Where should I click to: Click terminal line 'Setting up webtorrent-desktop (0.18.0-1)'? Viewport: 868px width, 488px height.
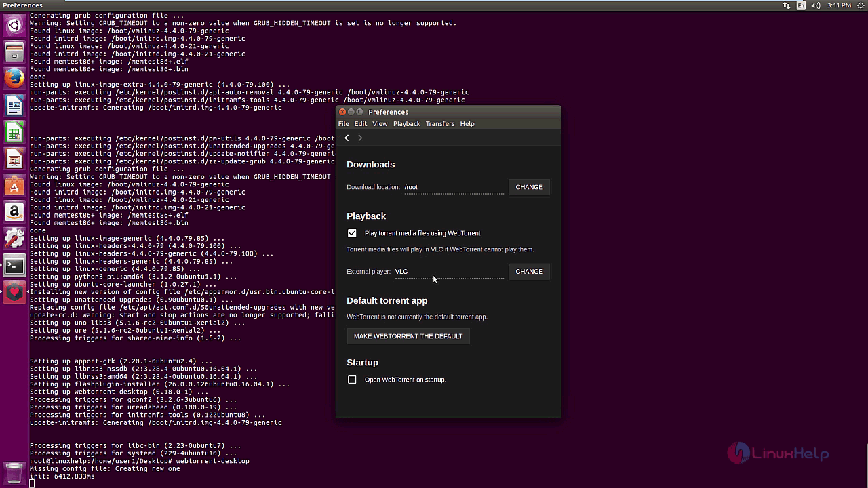[x=119, y=392]
